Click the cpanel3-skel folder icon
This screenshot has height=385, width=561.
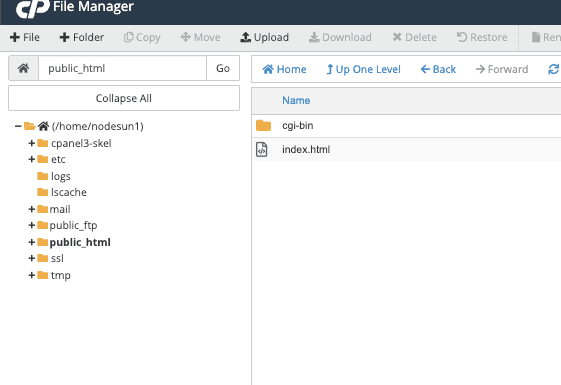point(43,143)
